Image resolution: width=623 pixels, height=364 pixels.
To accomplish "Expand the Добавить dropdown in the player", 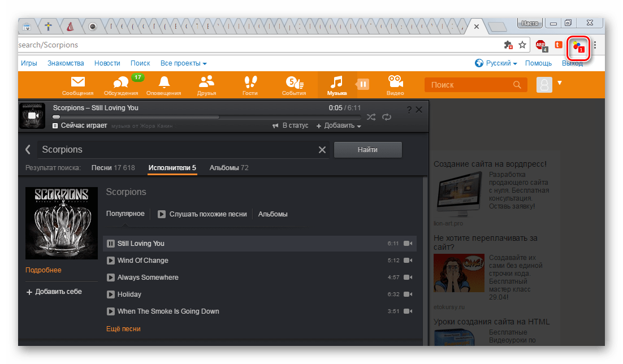I will (339, 125).
